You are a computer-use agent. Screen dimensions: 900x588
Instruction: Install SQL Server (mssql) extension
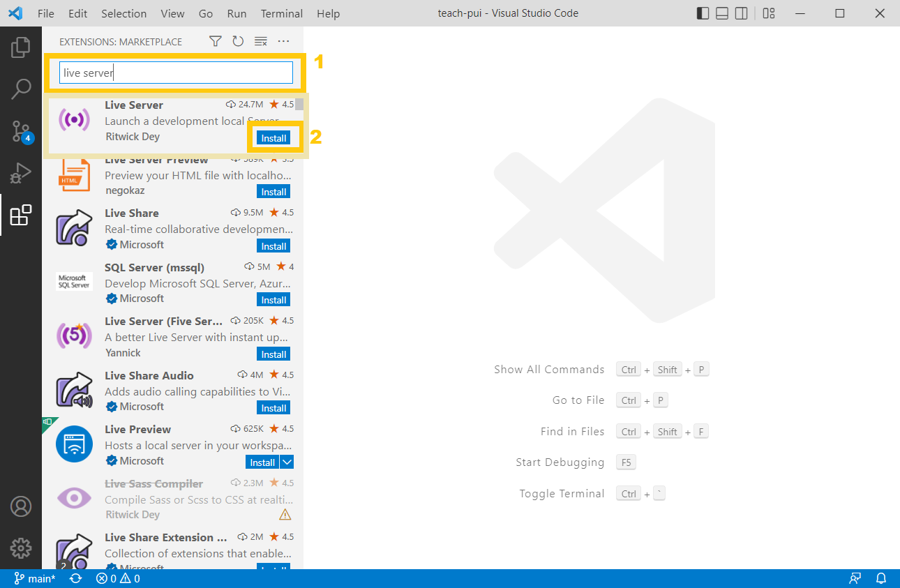tap(273, 300)
